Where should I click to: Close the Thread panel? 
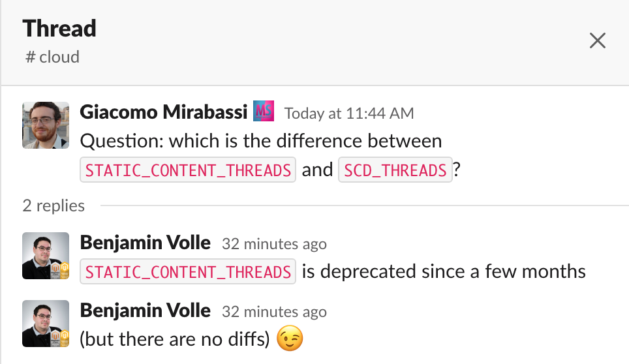click(597, 40)
